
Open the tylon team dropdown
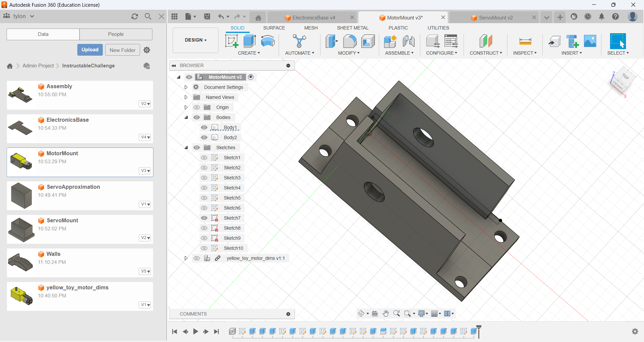(x=23, y=16)
